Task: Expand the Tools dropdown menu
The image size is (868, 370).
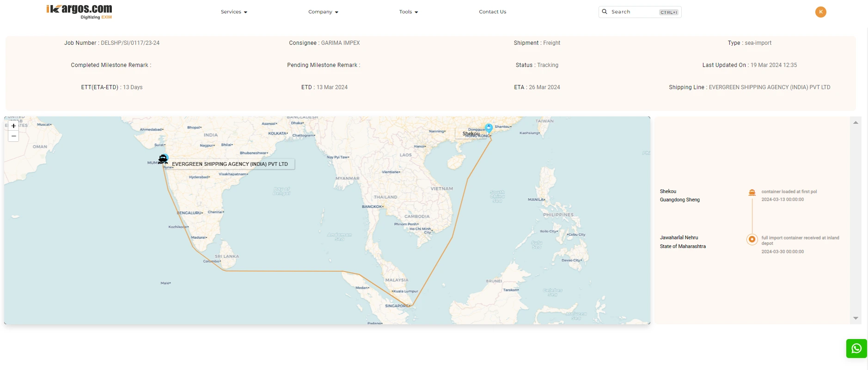Action: [x=409, y=12]
